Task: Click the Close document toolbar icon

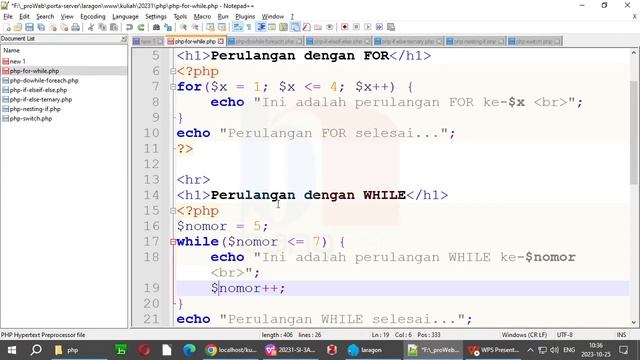Action: [x=53, y=27]
